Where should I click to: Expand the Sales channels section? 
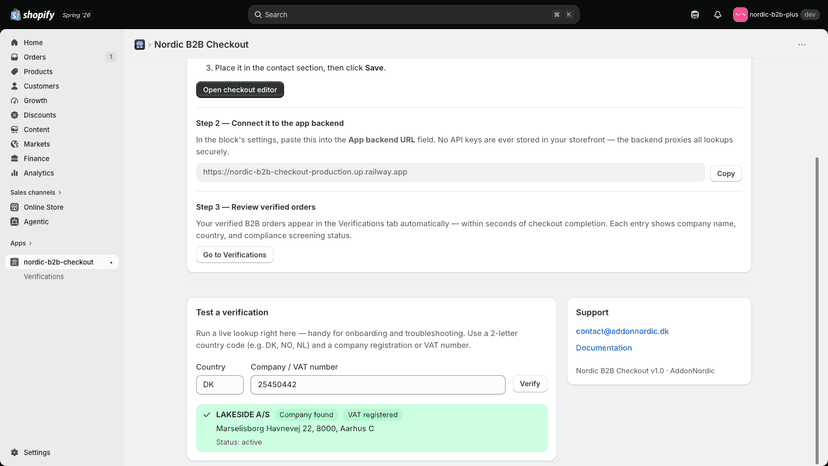tap(36, 192)
